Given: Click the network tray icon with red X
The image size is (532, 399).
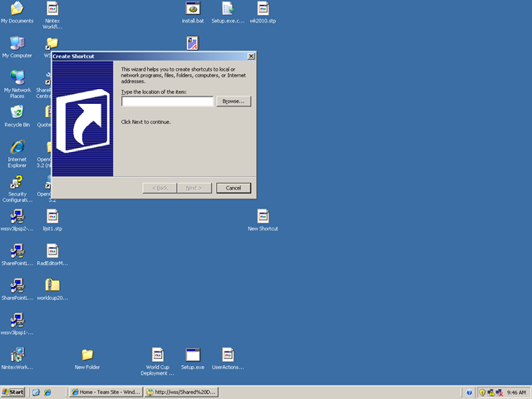Looking at the screenshot, I should (500, 392).
